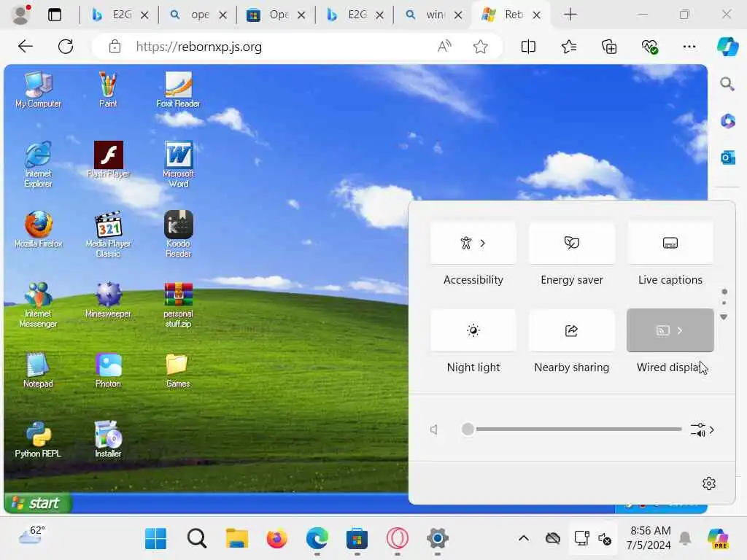The width and height of the screenshot is (747, 560).
Task: Toggle Energy saver quick setting
Action: pos(572,243)
